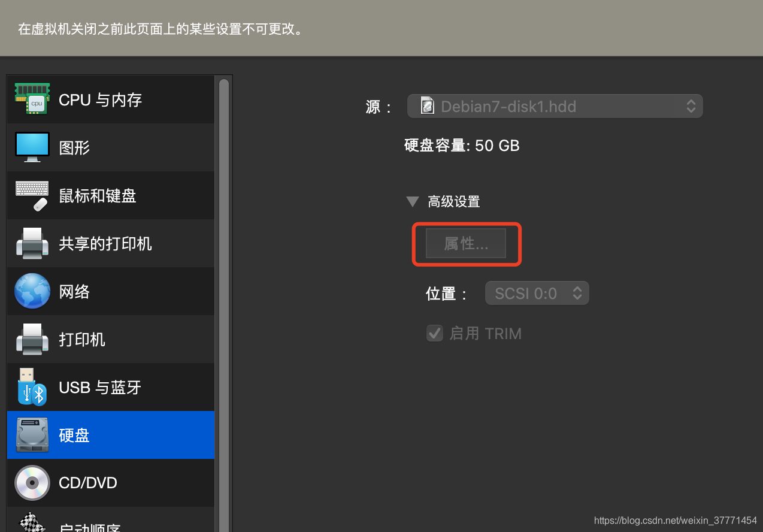Click the mouse and keyboard icon

(32, 195)
